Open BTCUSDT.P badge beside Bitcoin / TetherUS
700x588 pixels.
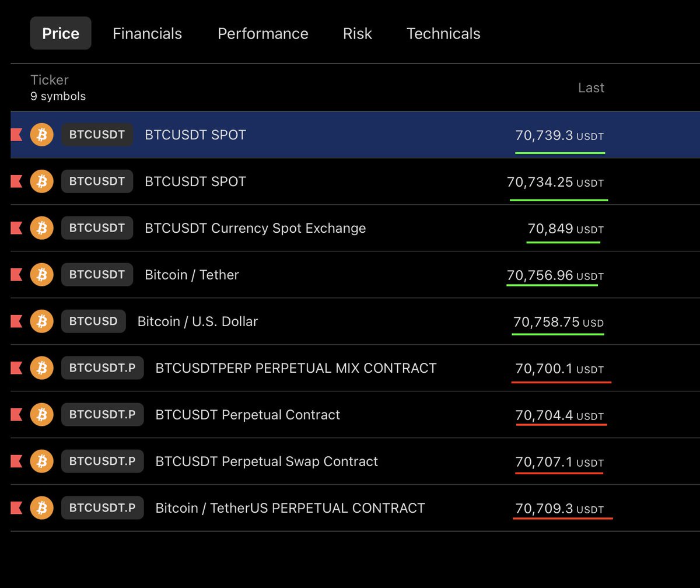(x=102, y=508)
